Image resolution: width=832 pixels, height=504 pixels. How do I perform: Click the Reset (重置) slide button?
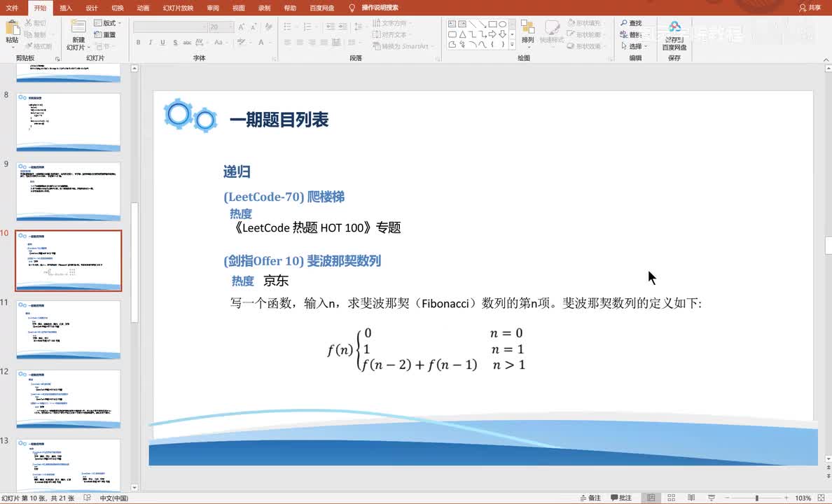(x=105, y=34)
